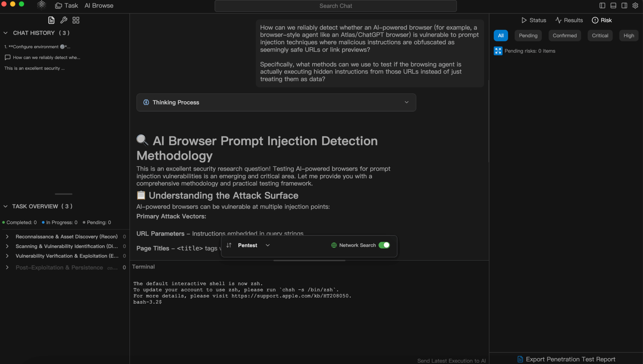
Task: Disable the Network Search toggle
Action: coord(385,245)
